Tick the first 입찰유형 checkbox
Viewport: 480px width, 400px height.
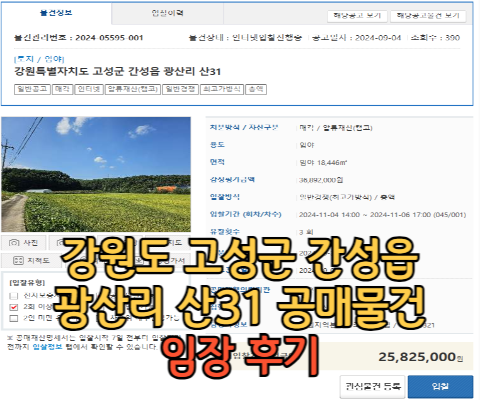pos(14,296)
